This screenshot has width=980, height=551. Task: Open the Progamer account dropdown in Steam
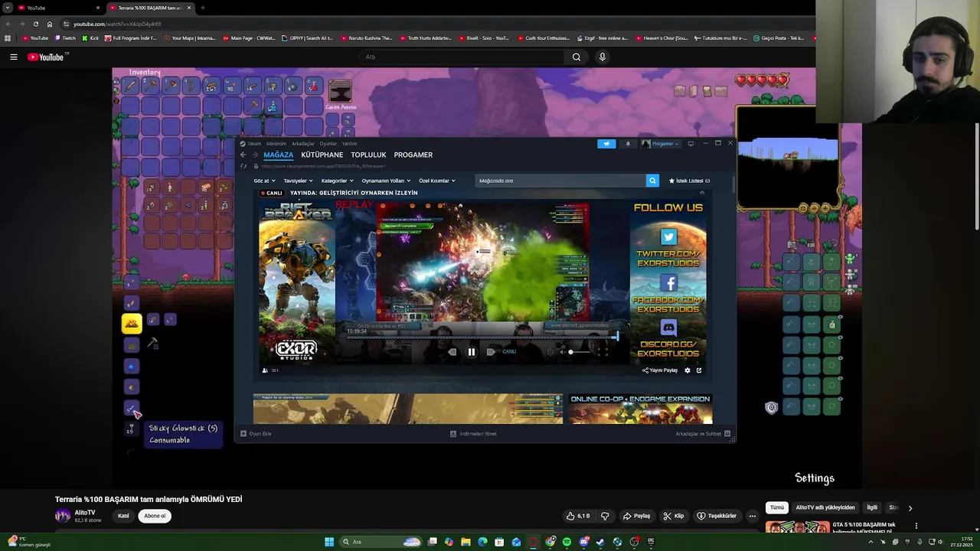(x=661, y=143)
